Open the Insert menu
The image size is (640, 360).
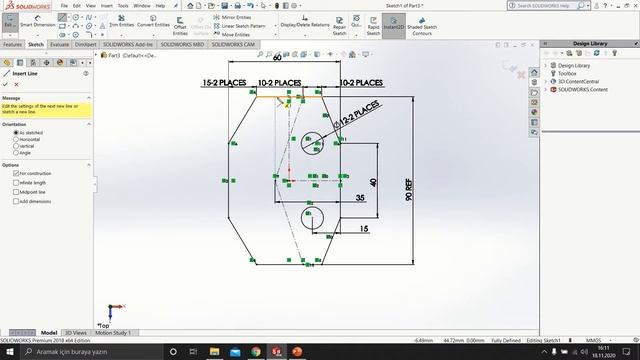click(107, 6)
